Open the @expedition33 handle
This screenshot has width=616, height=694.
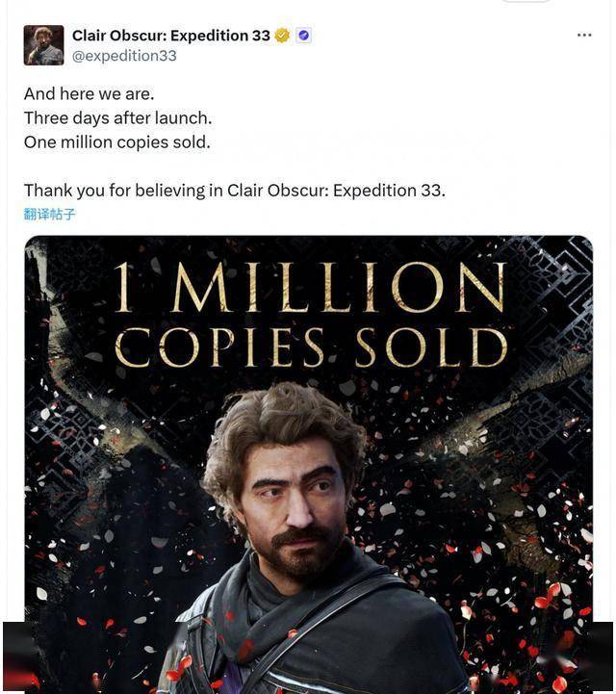click(x=124, y=56)
